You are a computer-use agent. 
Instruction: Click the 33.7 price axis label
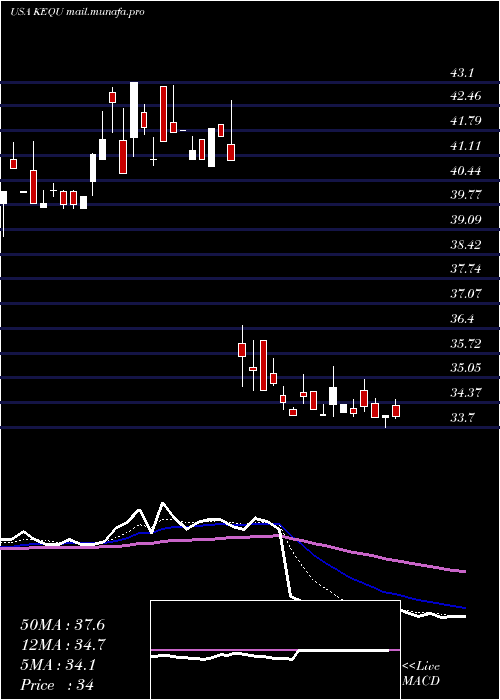(462, 418)
